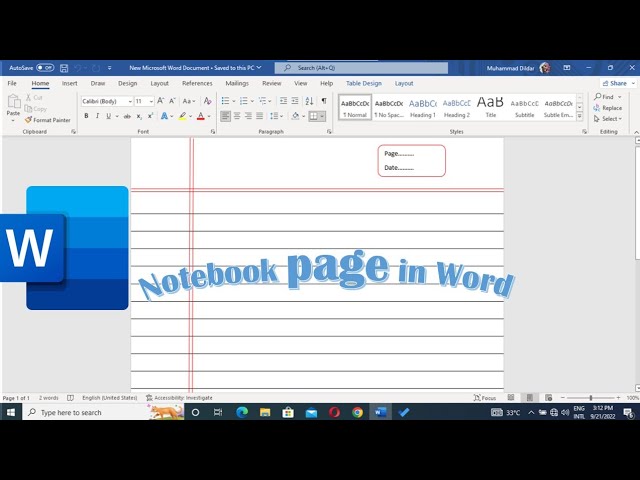Click the Shading paint bucket icon

pos(296,116)
